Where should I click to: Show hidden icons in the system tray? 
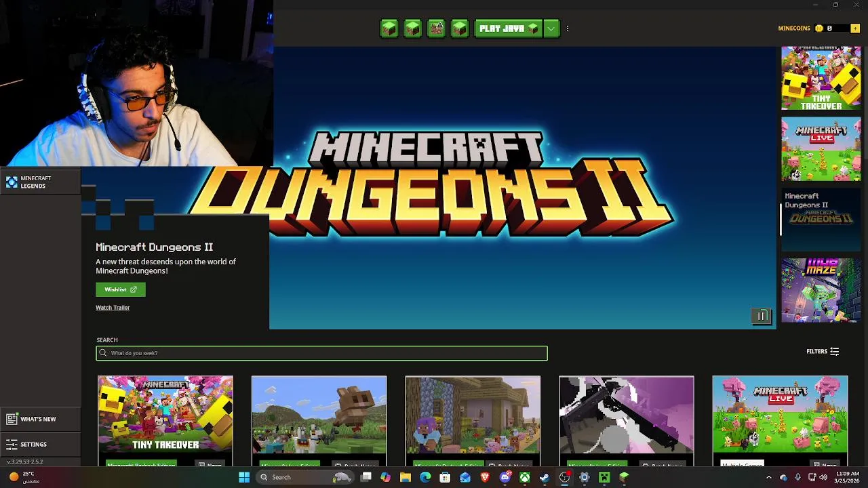point(768,477)
